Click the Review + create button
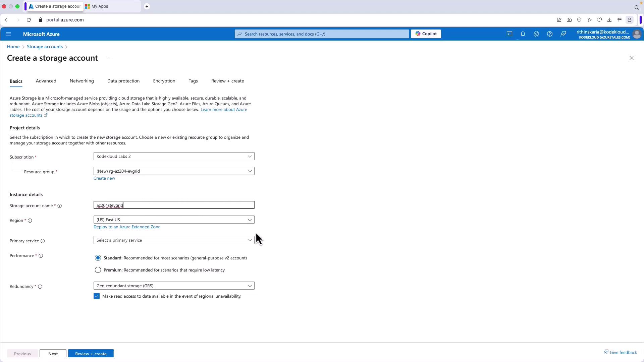This screenshot has height=362, width=644. tap(91, 354)
